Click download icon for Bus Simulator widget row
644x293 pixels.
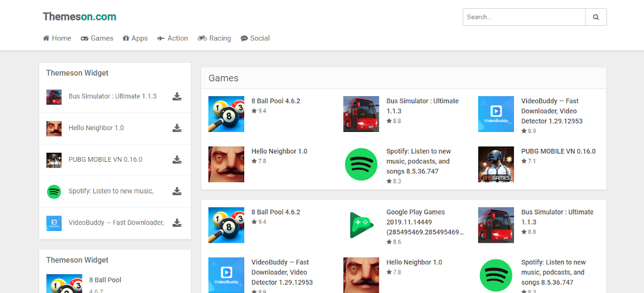[177, 97]
